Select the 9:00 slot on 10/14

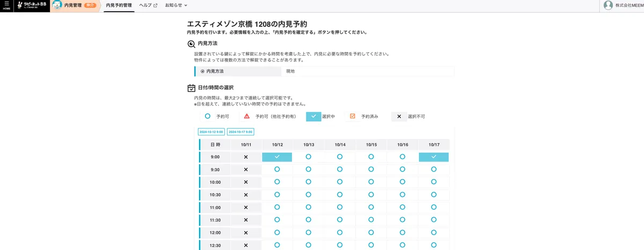pyautogui.click(x=340, y=157)
